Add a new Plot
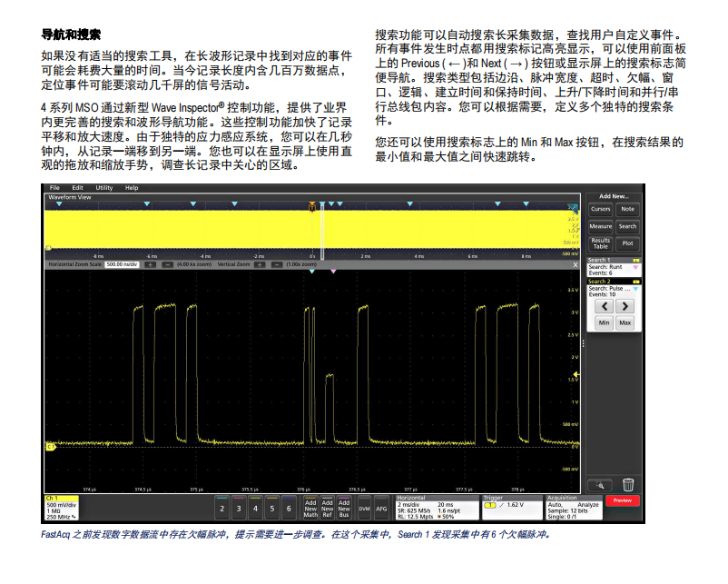The image size is (728, 584). coord(628,243)
